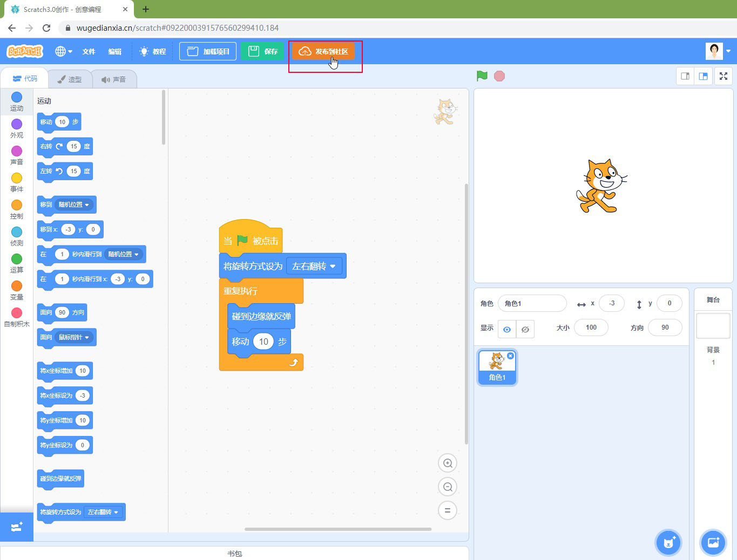This screenshot has width=737, height=560.
Task: Click the 左转 15 度 block
Action: [65, 171]
